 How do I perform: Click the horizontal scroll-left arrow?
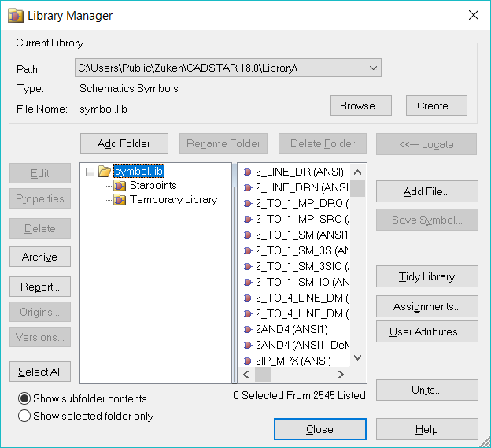click(x=246, y=374)
